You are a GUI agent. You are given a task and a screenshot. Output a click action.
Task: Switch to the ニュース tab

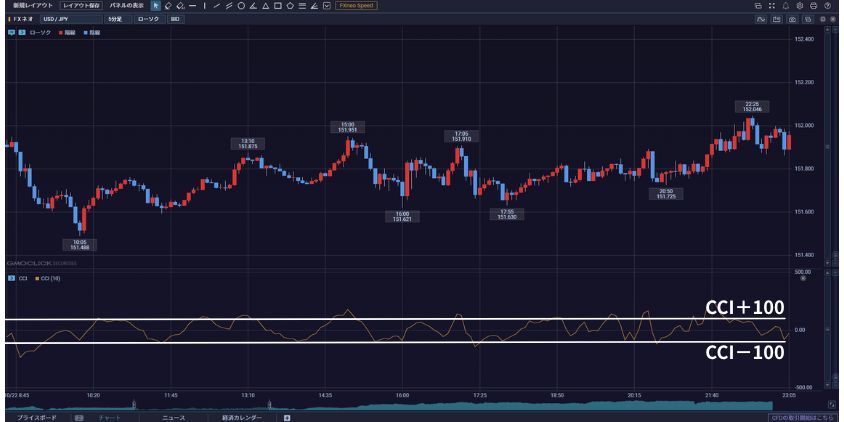pos(174,416)
